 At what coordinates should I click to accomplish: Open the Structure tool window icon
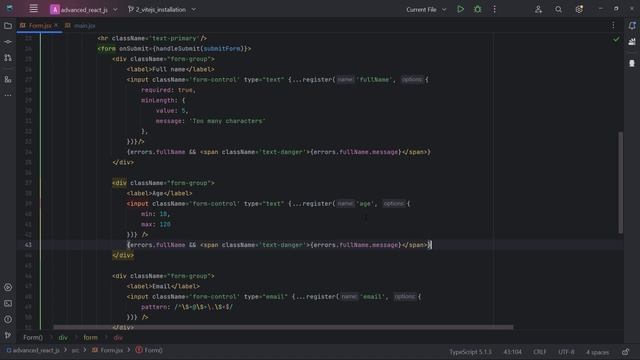coord(8,80)
